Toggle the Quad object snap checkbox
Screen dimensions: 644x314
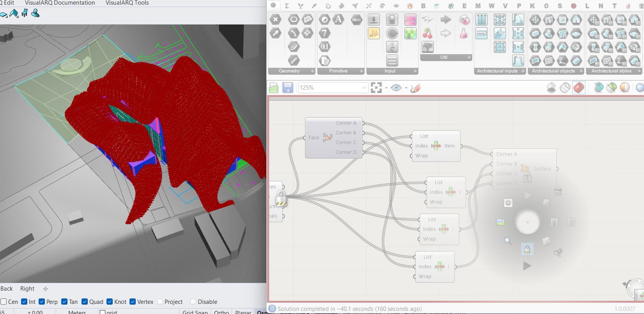point(85,302)
